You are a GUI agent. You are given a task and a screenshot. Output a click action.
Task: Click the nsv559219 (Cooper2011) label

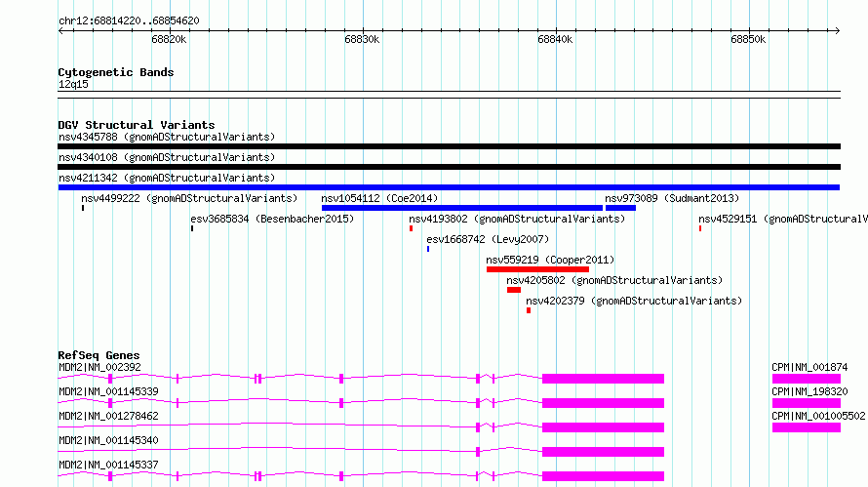[550, 260]
